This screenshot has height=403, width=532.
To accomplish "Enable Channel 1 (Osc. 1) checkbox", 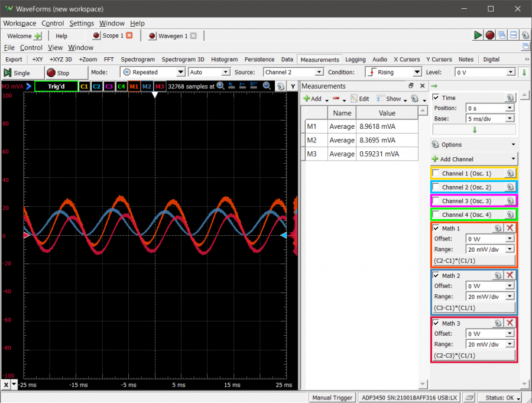I will [436, 173].
